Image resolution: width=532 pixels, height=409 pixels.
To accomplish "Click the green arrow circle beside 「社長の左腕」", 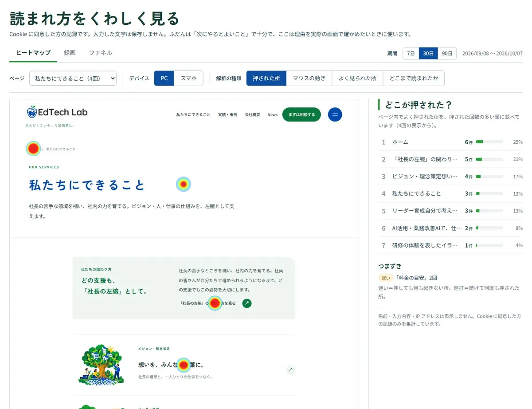I will coord(247,303).
